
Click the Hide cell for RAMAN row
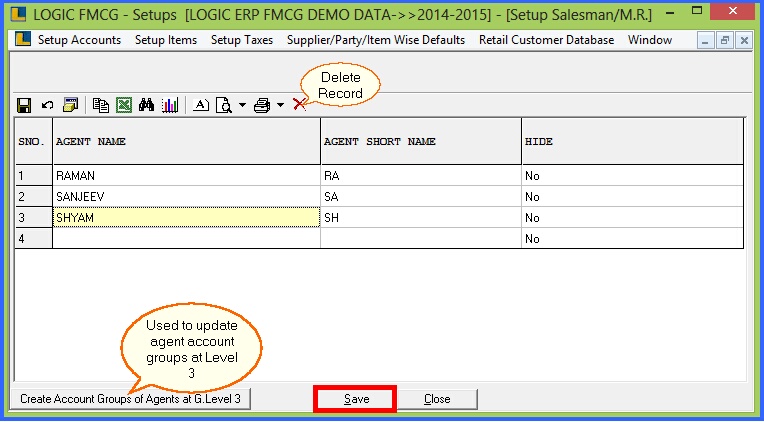pos(632,175)
